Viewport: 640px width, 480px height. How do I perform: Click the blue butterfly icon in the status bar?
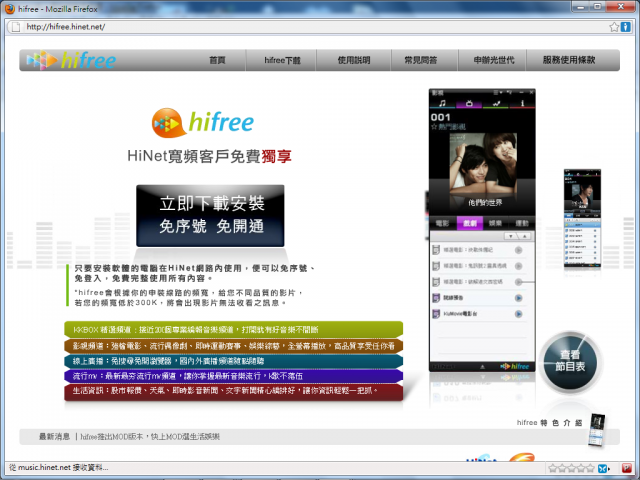602,468
